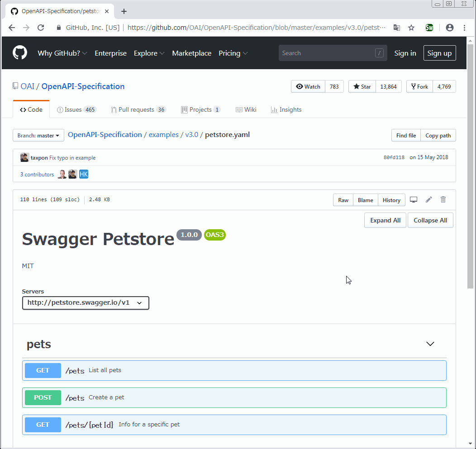Click the Copy path button
Image resolution: width=476 pixels, height=449 pixels.
tap(438, 135)
